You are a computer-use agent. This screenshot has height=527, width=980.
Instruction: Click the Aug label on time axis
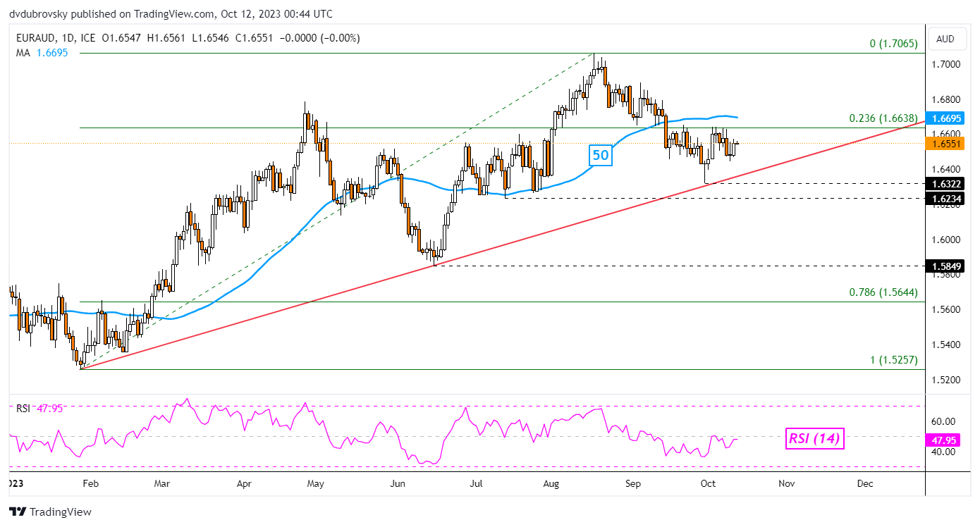552,484
